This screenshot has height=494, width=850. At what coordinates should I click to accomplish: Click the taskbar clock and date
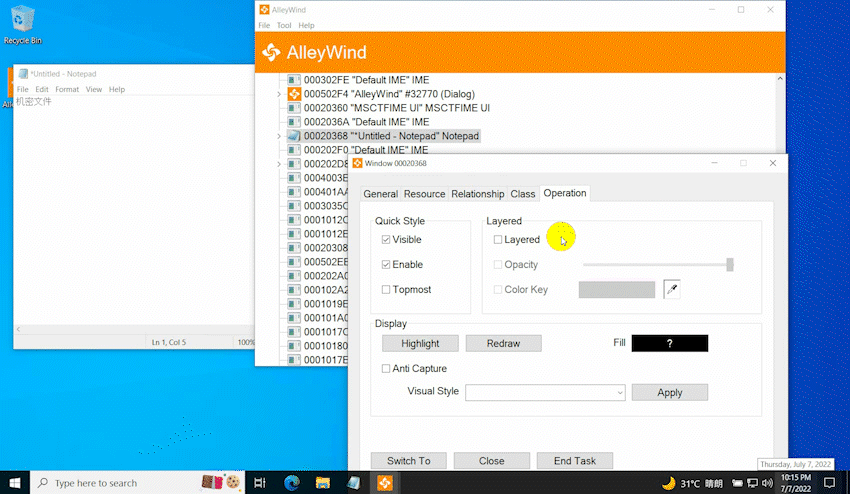point(796,483)
